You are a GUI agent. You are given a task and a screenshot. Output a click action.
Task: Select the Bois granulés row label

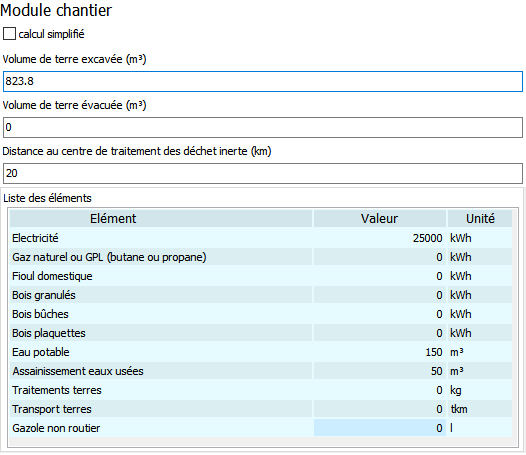(x=44, y=295)
